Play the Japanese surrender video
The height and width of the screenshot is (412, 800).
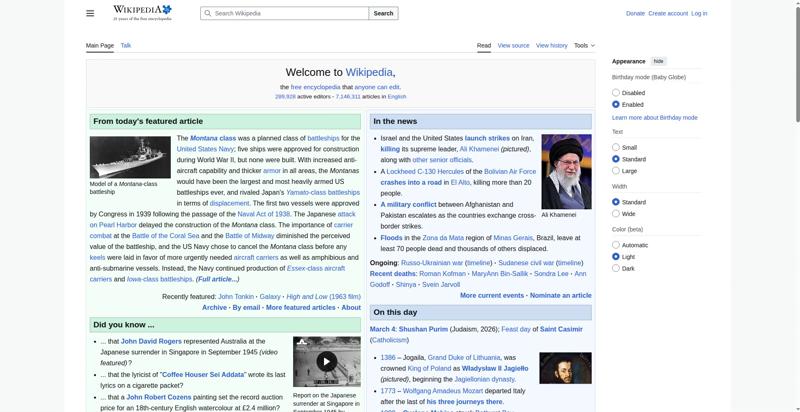326,362
